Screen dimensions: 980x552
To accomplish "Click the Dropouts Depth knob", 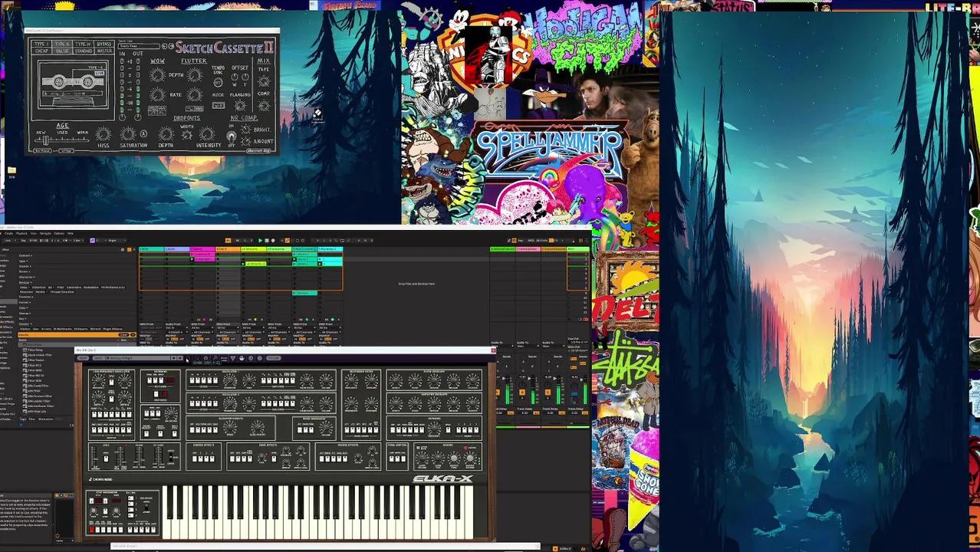I will tap(166, 134).
